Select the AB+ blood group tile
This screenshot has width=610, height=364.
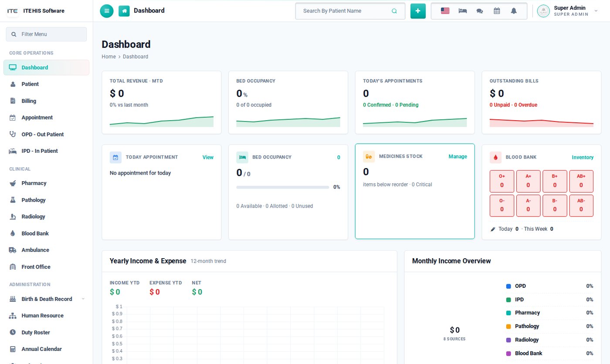coord(581,181)
